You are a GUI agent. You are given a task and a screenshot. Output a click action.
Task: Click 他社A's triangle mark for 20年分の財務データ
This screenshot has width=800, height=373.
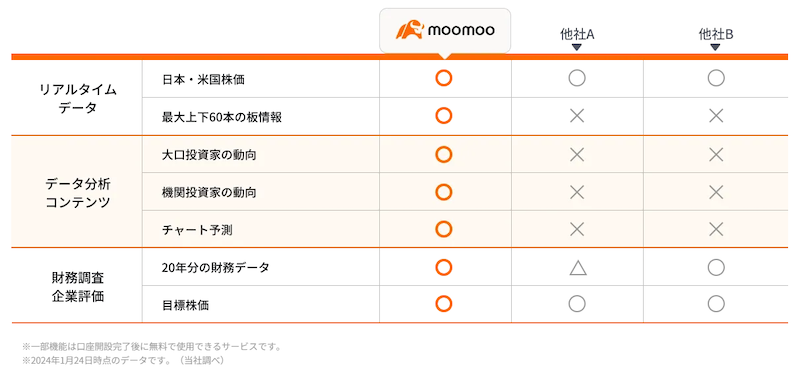point(578,267)
